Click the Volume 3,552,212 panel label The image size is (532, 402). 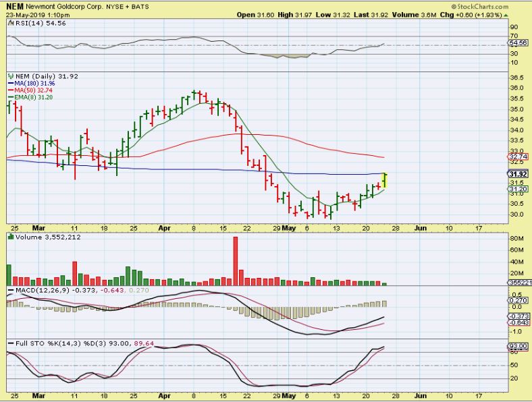tap(48, 237)
